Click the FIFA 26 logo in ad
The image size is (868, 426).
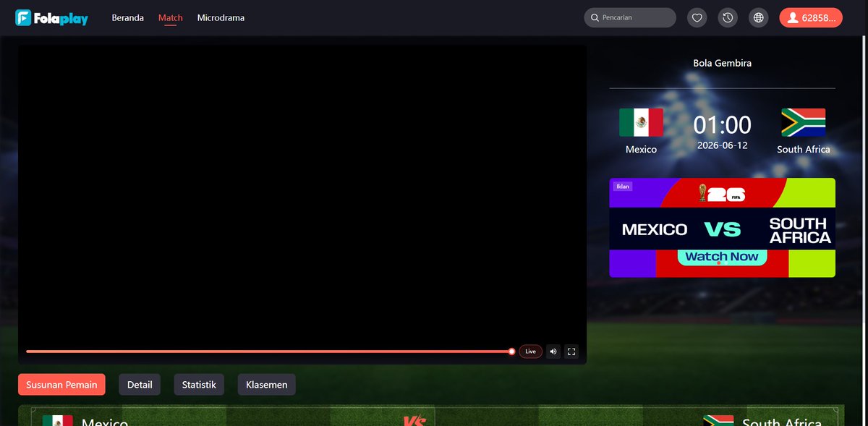(722, 193)
